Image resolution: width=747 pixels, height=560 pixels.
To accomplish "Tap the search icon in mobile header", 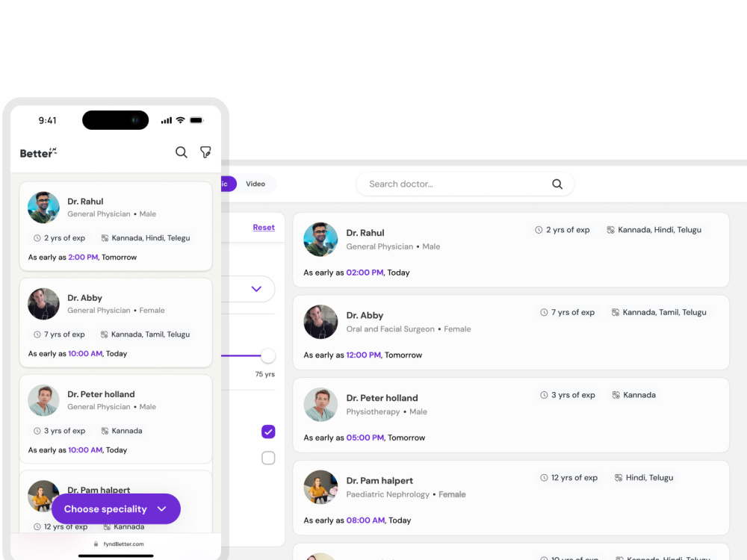I will click(181, 152).
